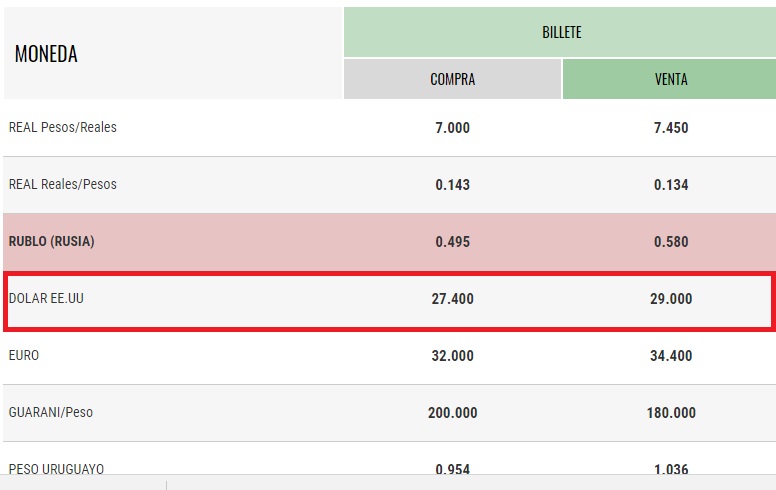Click the 180.000 guarani venta value

(671, 412)
